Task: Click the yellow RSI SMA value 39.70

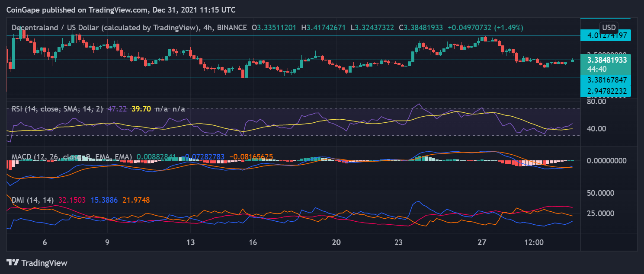Action: click(141, 109)
